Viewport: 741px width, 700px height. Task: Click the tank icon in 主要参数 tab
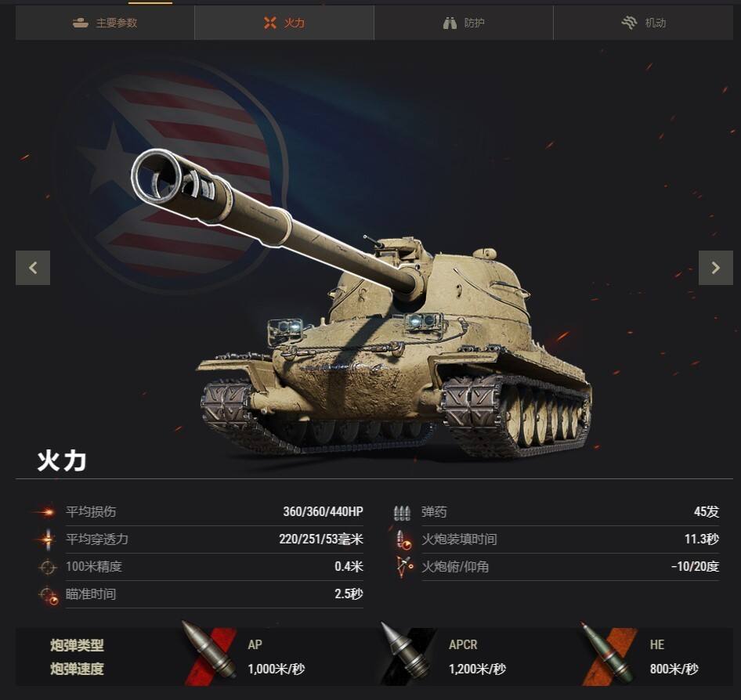tap(81, 23)
